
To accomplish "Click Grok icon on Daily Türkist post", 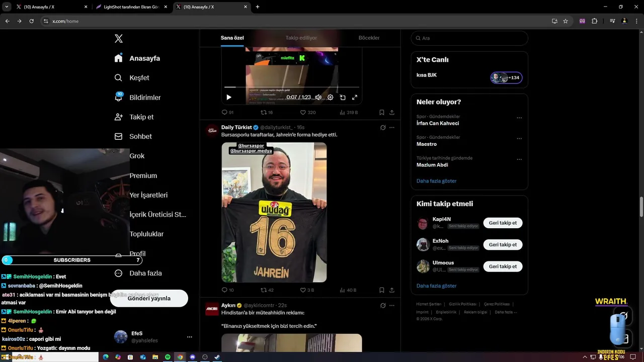I will coord(383,128).
